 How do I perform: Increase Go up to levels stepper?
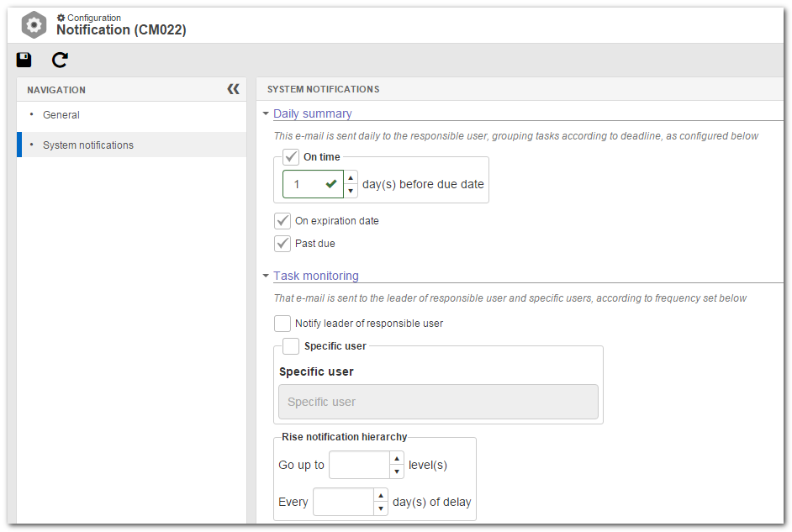coord(397,459)
